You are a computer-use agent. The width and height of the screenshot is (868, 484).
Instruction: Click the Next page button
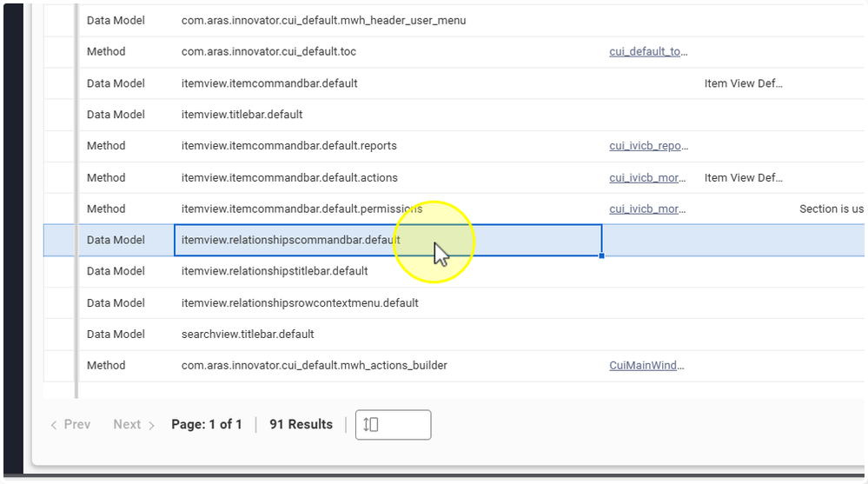pos(134,424)
